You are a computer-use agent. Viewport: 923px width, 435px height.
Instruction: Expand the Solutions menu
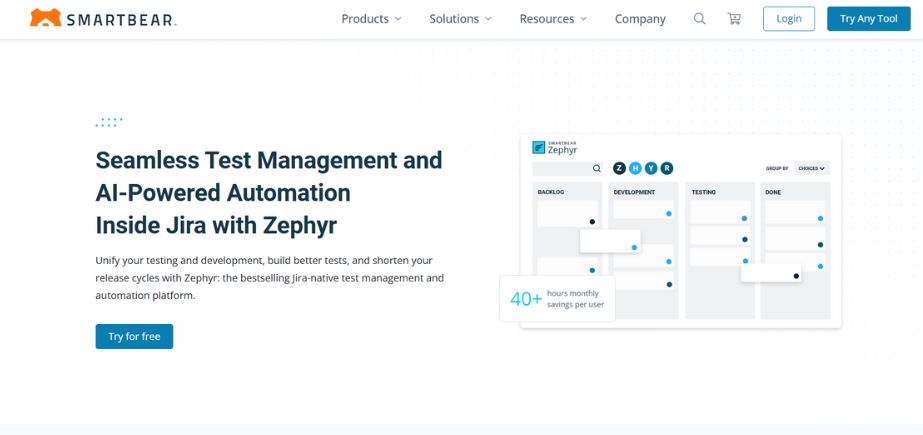460,19
